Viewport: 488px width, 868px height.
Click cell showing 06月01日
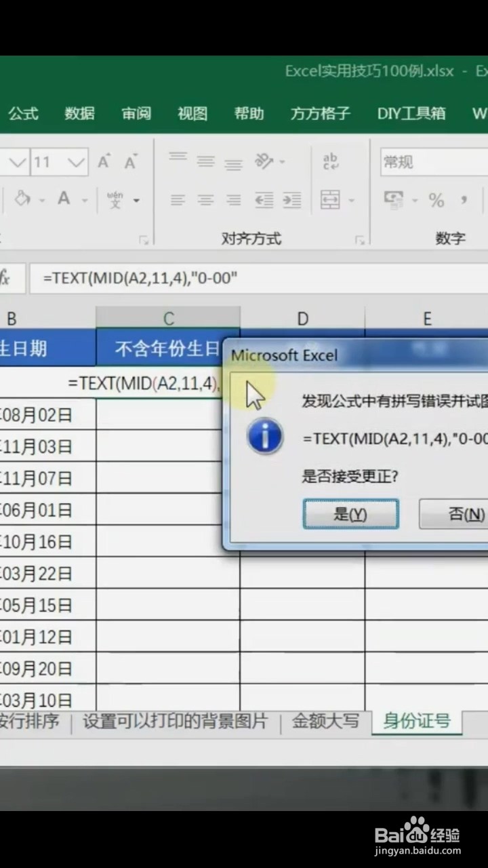pyautogui.click(x=47, y=510)
